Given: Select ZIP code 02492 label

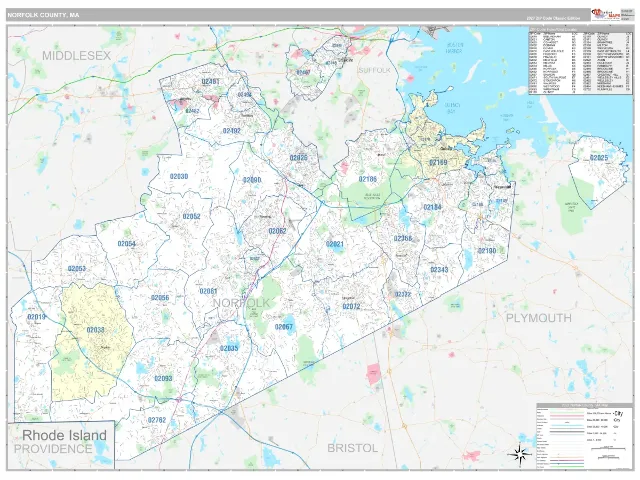Looking at the screenshot, I should click(231, 131).
